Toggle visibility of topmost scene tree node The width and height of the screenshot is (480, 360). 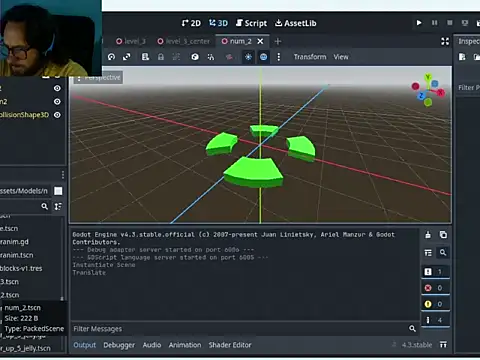[57, 88]
